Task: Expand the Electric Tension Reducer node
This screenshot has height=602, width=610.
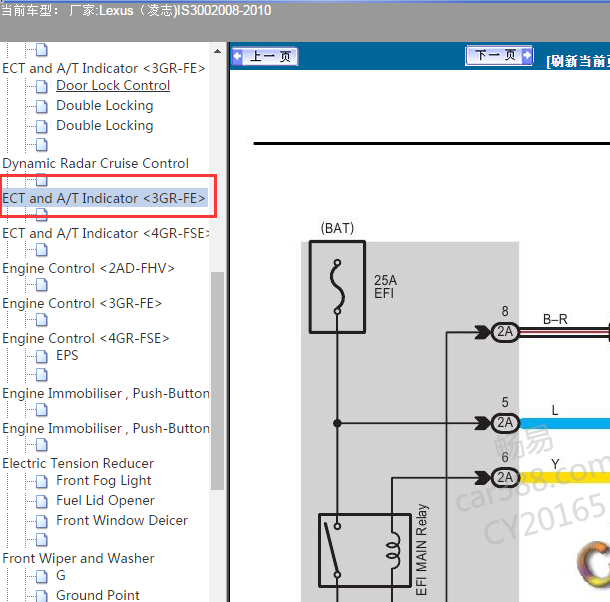Action: click(78, 463)
